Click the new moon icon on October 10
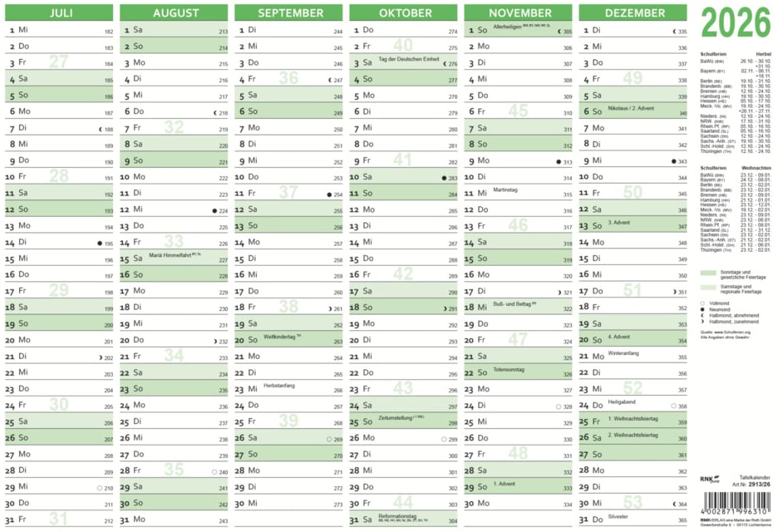This screenshot has height=532, width=778. point(445,178)
